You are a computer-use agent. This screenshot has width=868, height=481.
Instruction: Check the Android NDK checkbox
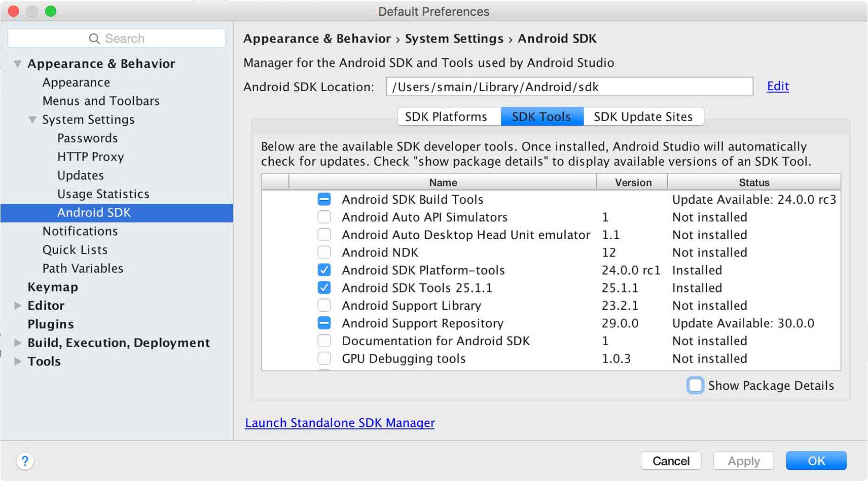tap(324, 252)
